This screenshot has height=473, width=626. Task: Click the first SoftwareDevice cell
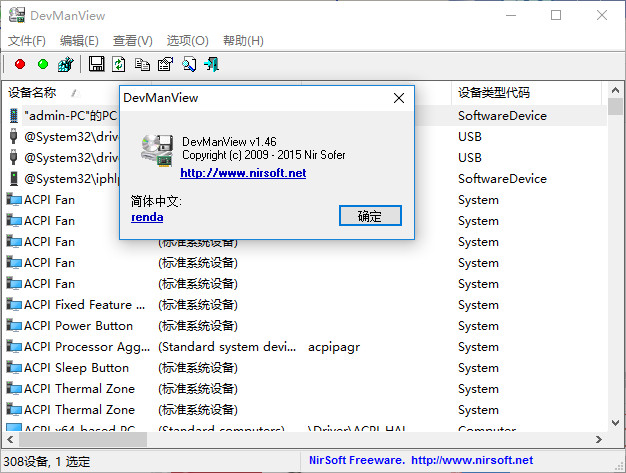[x=502, y=116]
